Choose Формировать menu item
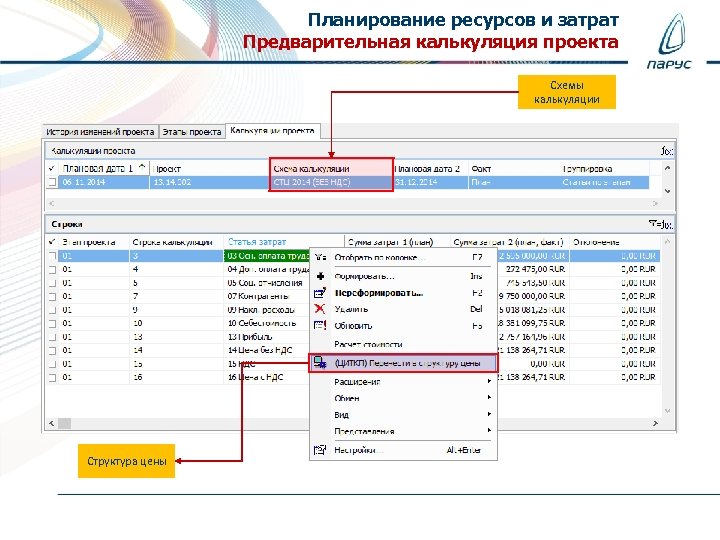 (x=403, y=276)
